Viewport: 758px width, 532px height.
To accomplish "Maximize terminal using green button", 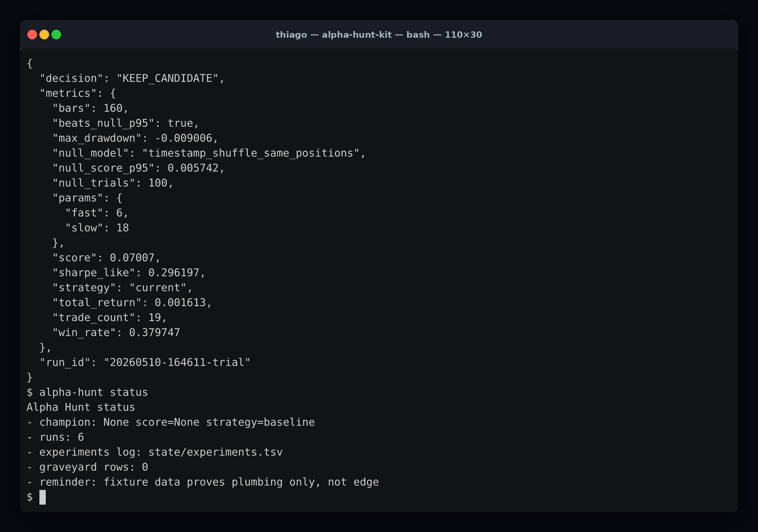I will pos(56,35).
